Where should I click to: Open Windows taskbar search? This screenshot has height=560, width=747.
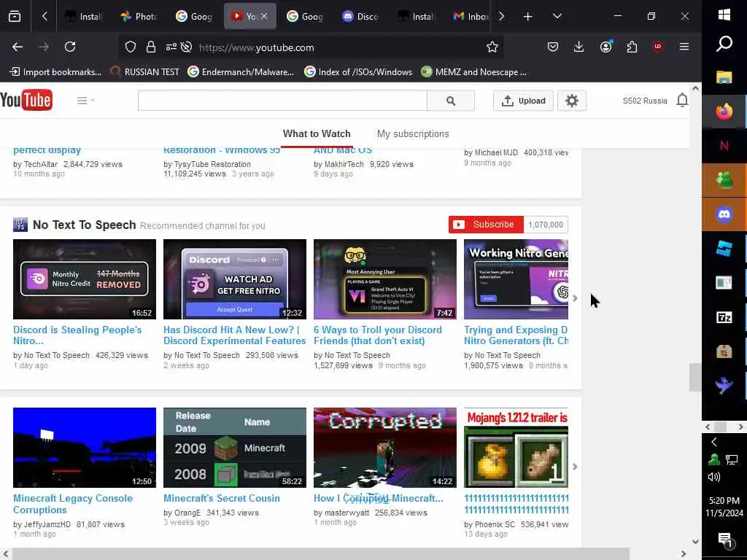point(724,44)
